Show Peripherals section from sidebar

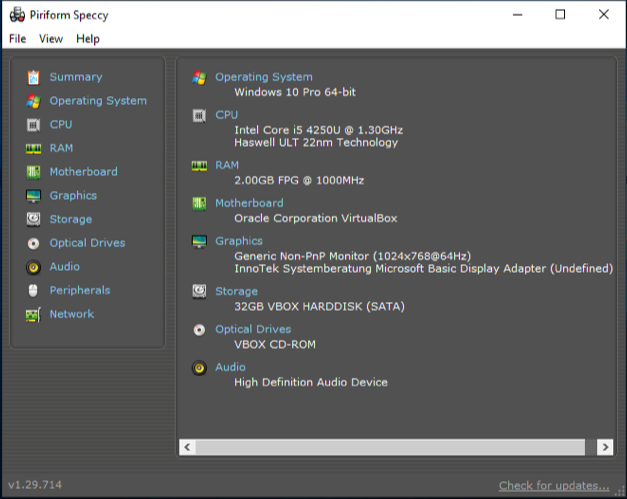click(80, 290)
